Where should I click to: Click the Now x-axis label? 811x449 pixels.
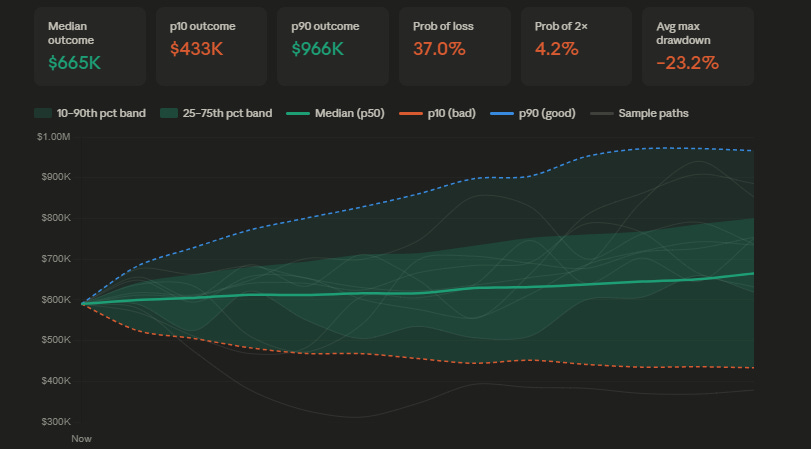[x=81, y=439]
